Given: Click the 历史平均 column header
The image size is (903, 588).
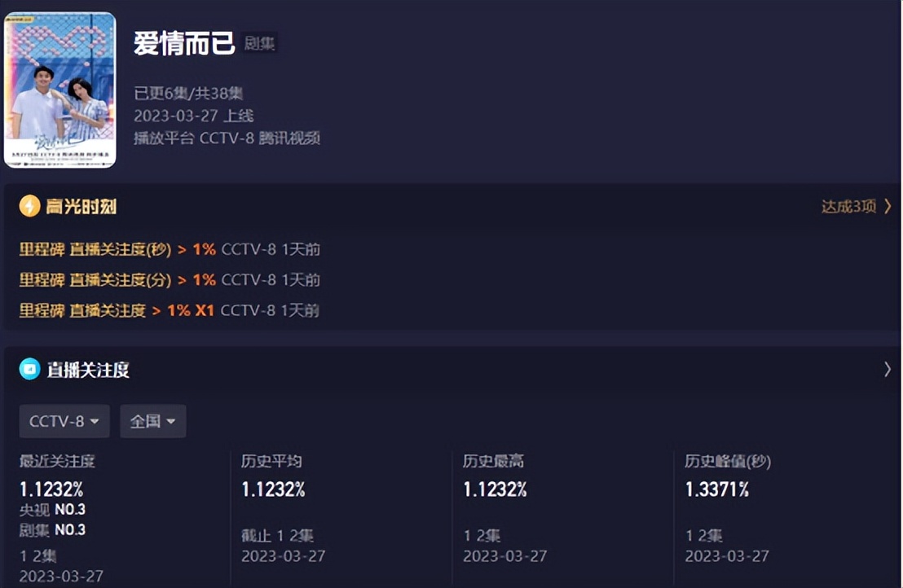Looking at the screenshot, I should coord(270,461).
